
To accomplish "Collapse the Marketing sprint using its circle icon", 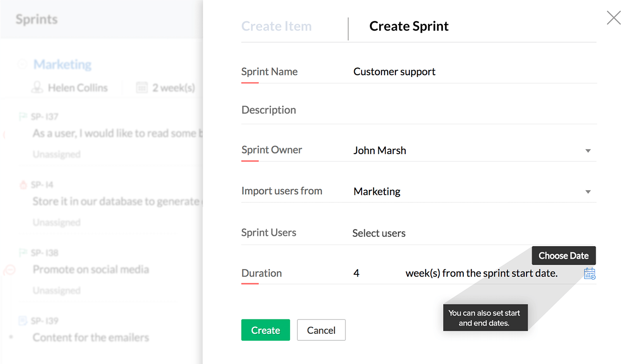I will coord(22,65).
